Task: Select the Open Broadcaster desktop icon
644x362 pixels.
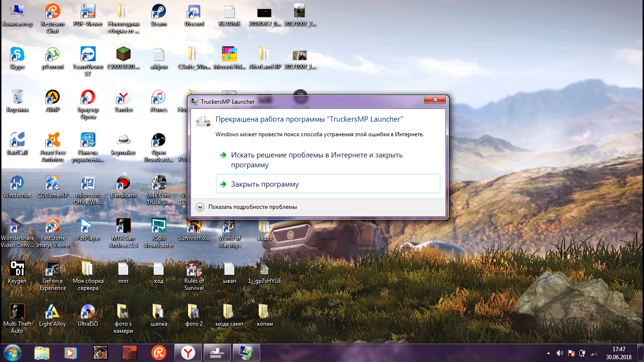Action: pyautogui.click(x=158, y=148)
